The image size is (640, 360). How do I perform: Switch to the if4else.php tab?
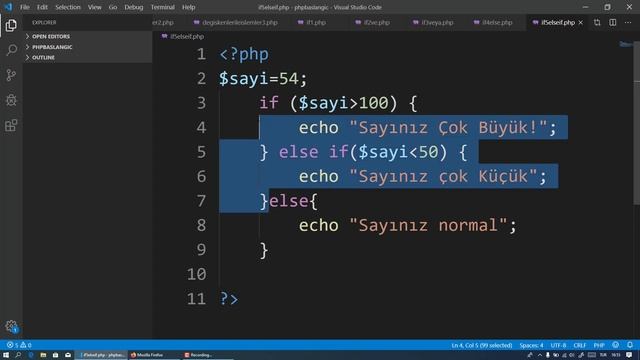click(x=493, y=22)
